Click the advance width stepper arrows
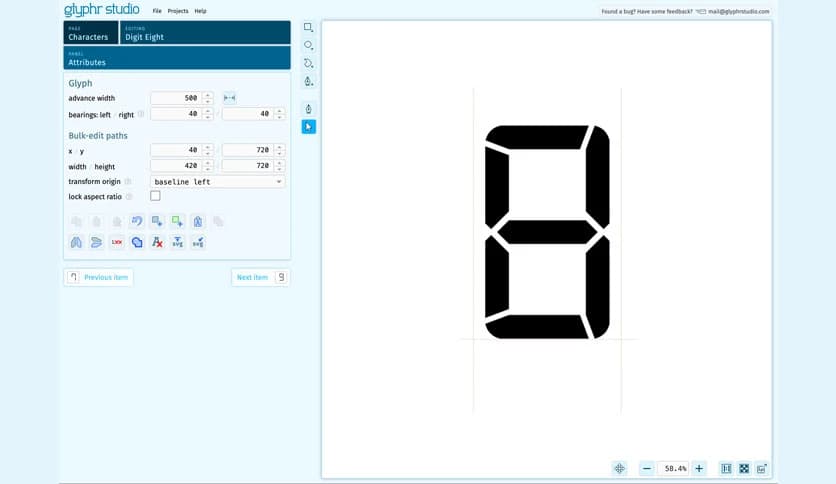Viewport: 836px width, 484px height. tap(208, 98)
